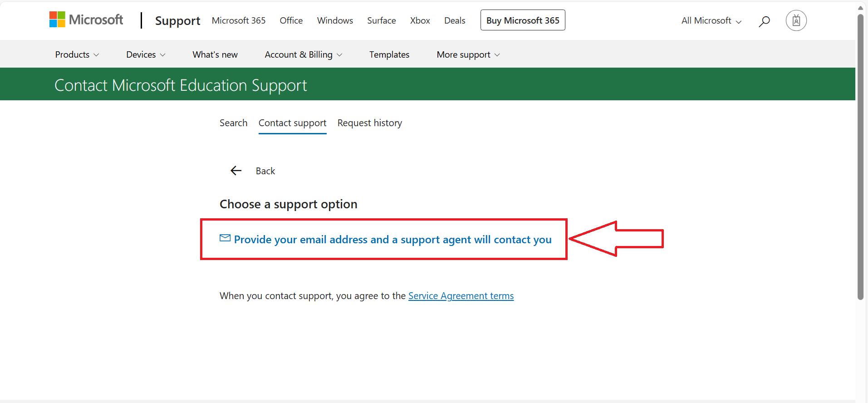Open the All Microsoft menu
Screen dimensions: 868x403
[711, 20]
